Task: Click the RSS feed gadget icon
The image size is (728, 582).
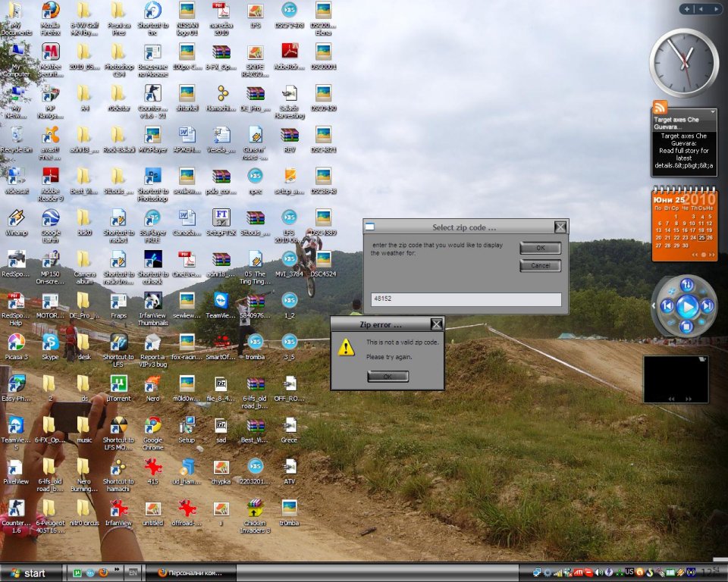Action: coord(660,108)
